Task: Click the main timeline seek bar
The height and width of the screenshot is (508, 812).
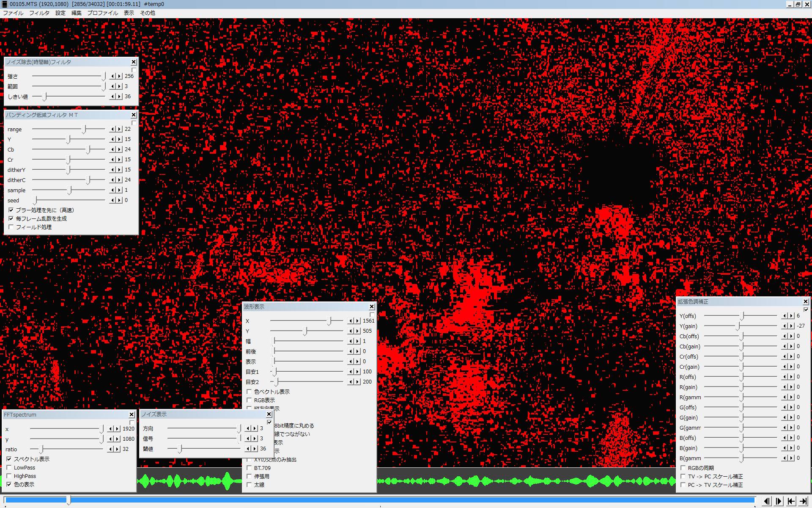Action: (381, 500)
